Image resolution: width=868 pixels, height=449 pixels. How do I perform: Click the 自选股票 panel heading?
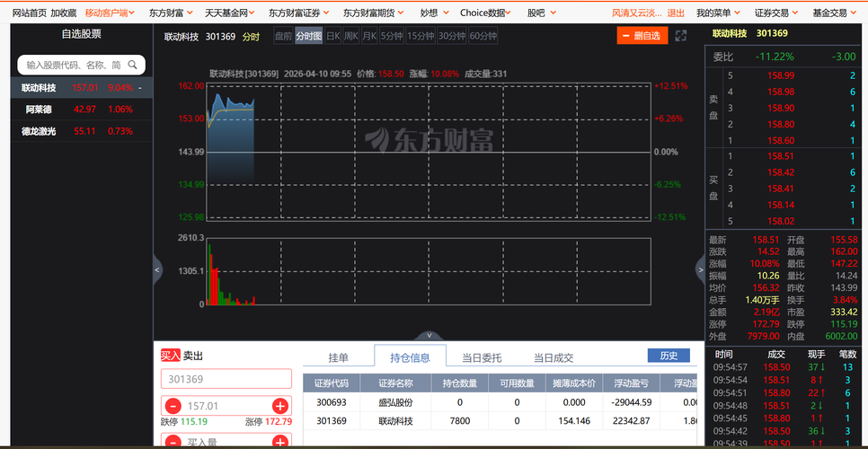(x=82, y=34)
